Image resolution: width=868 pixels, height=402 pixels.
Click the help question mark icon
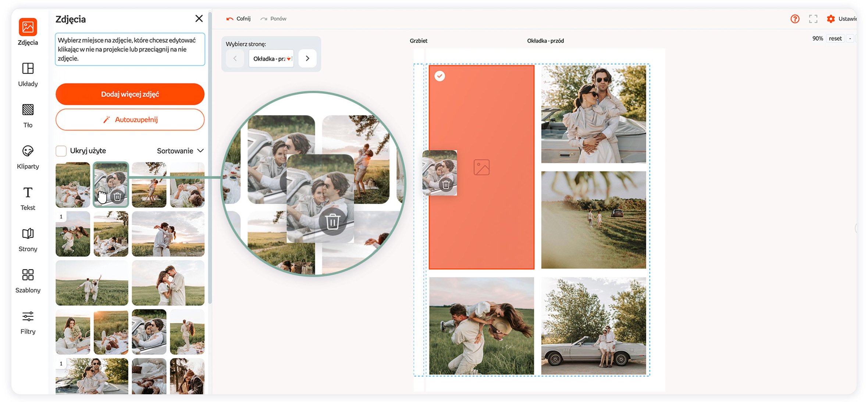tap(795, 19)
